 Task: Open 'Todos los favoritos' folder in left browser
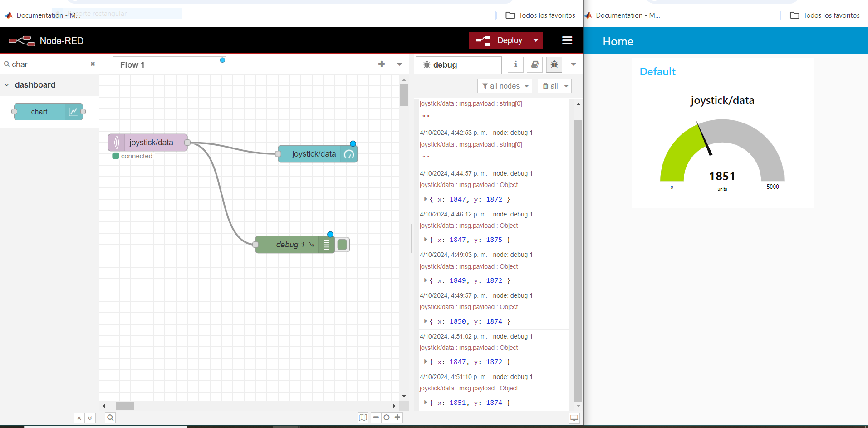(x=540, y=15)
